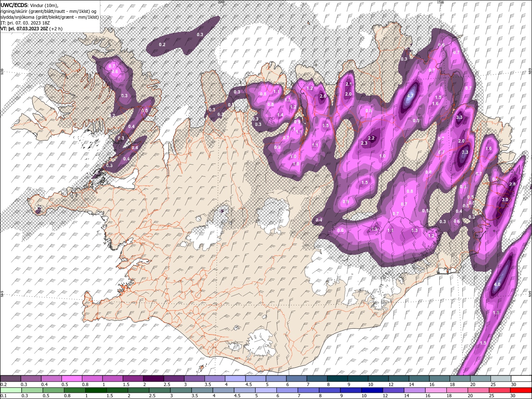Screen dimensions: 532x399
Task: Click the snow scale swatch between 20 and 25
Action: (481, 379)
